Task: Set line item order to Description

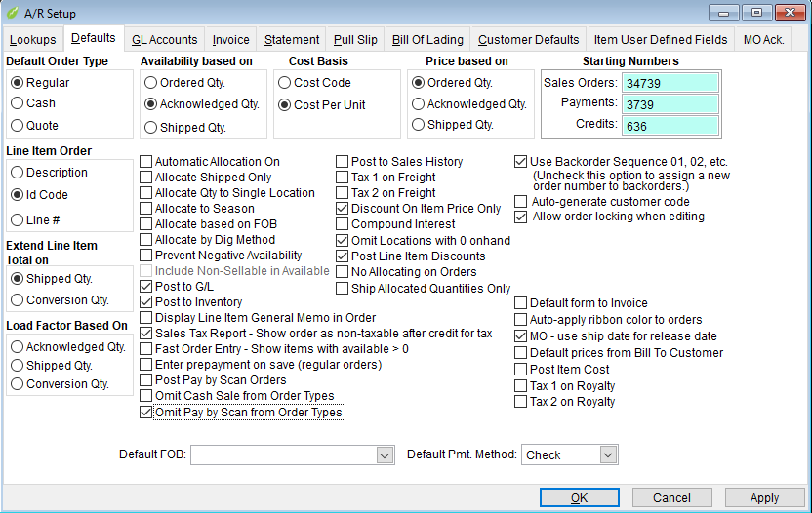Action: point(17,173)
